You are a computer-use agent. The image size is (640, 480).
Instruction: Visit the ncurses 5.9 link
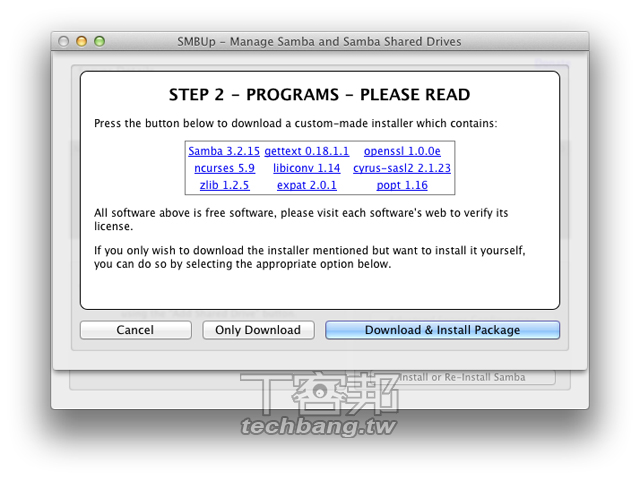coord(224,169)
